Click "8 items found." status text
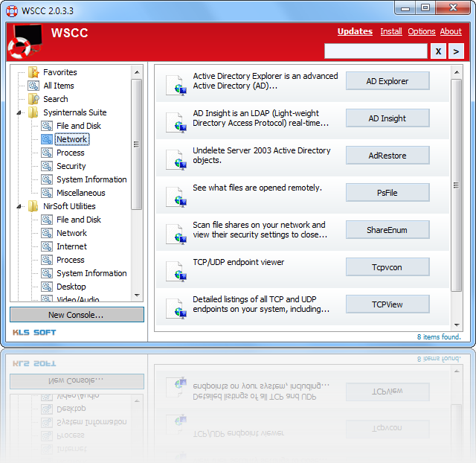 [439, 336]
